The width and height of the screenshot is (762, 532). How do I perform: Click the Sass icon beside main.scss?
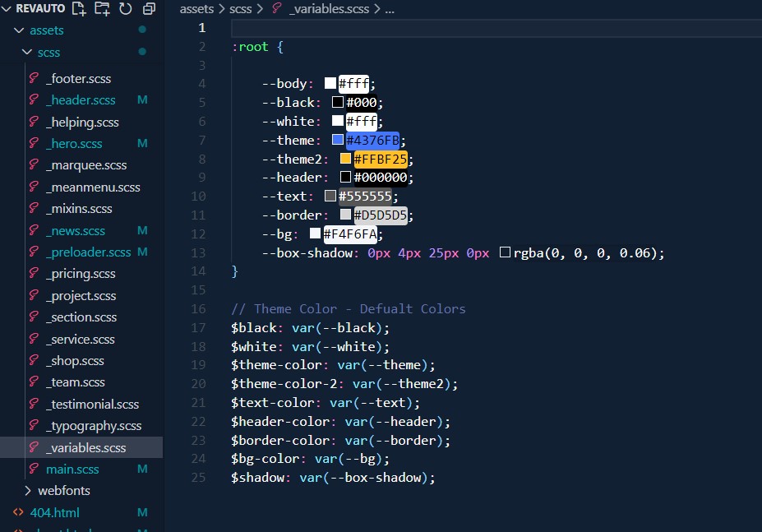pyautogui.click(x=34, y=470)
